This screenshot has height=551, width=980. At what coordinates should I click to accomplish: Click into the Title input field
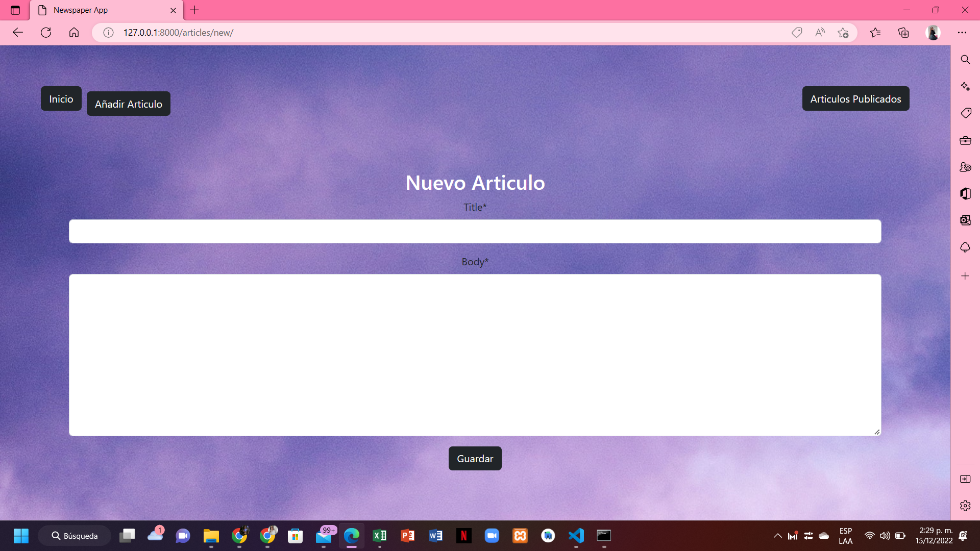point(475,232)
